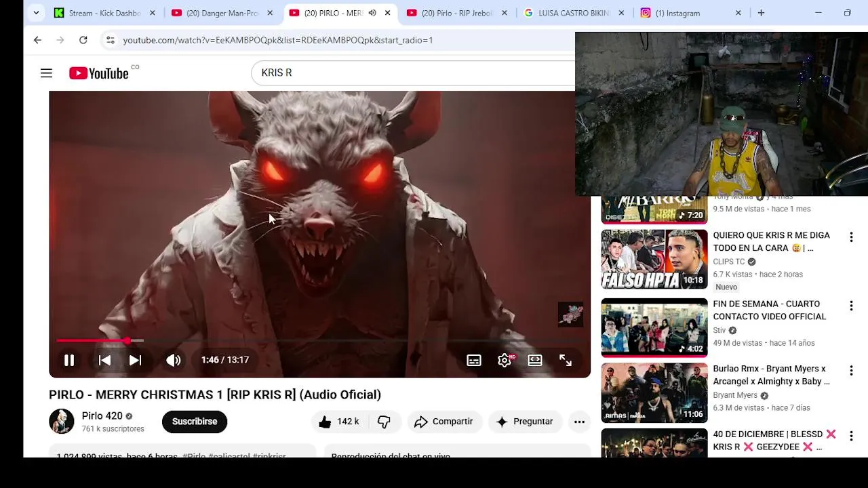Toggle subtitles in the video player
The height and width of the screenshot is (488, 868).
[474, 360]
